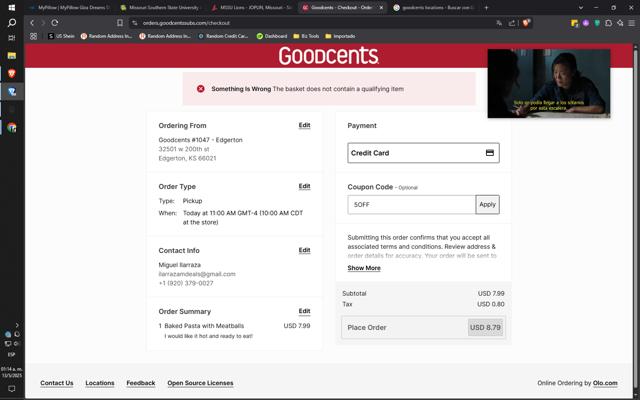Open the apps grid in bookmarks bar

[33, 36]
